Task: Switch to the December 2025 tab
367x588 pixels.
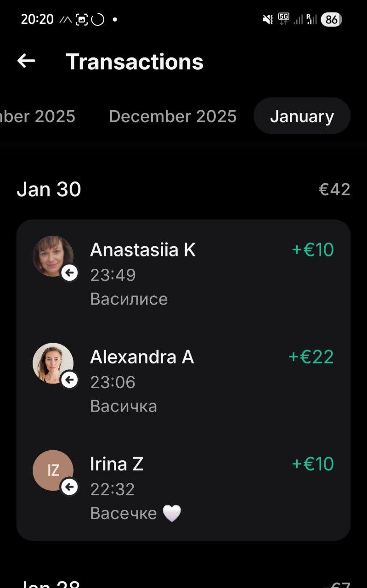Action: coord(173,116)
